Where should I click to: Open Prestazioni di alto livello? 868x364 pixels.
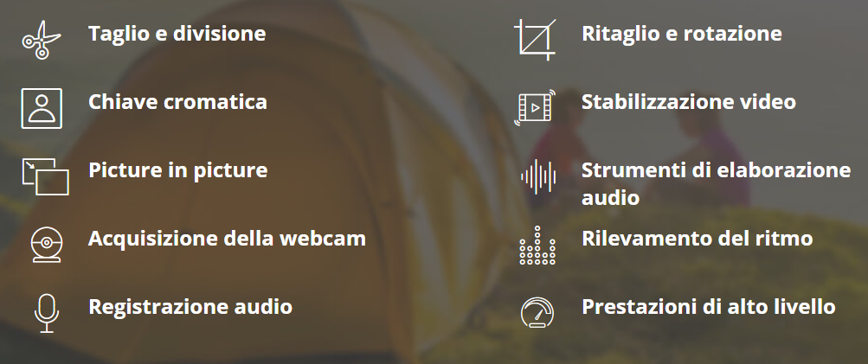point(709,306)
